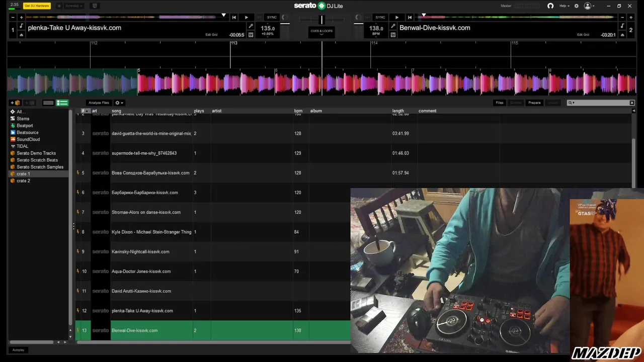The image size is (644, 362).
Task: Open the Prepare panel tab
Action: coord(534,103)
